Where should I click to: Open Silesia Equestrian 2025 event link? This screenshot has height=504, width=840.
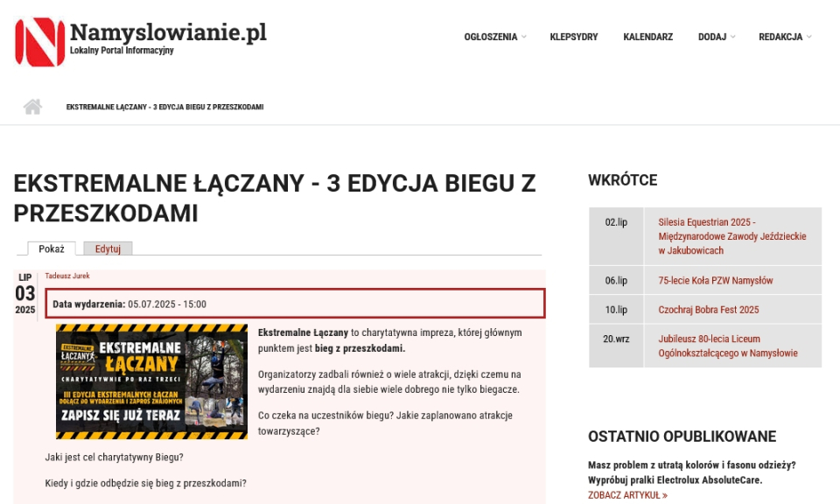coord(731,236)
